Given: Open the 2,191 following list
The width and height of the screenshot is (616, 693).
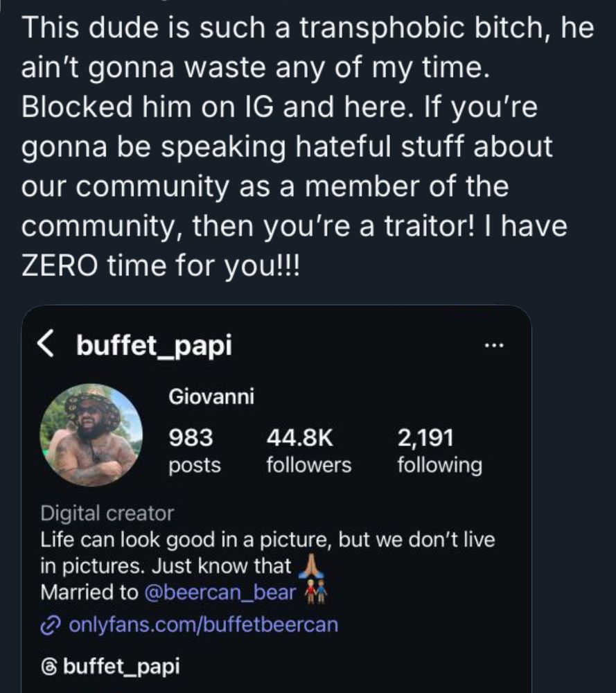Looking at the screenshot, I should tap(439, 450).
